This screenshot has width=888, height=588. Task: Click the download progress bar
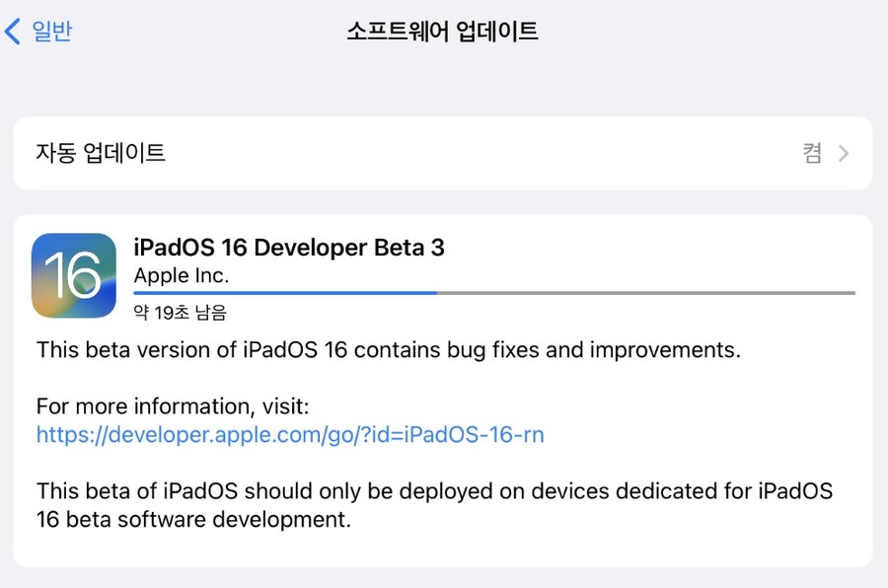494,293
